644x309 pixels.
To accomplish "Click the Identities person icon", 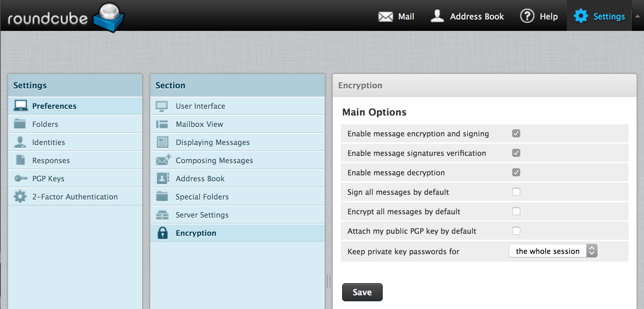I will point(20,142).
